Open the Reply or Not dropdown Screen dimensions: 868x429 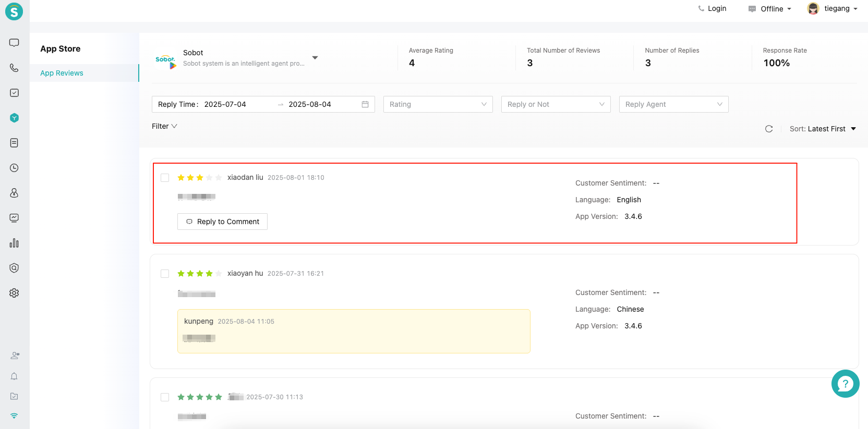[556, 104]
